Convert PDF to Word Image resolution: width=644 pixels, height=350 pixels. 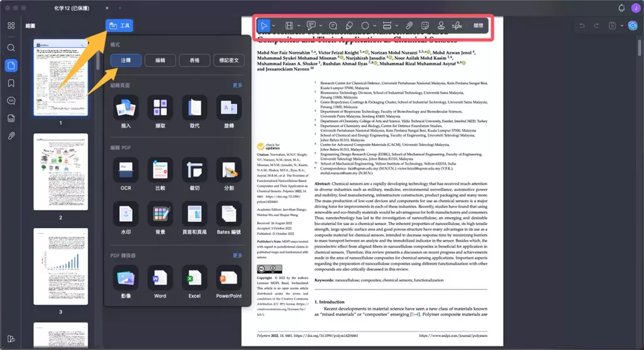(160, 282)
